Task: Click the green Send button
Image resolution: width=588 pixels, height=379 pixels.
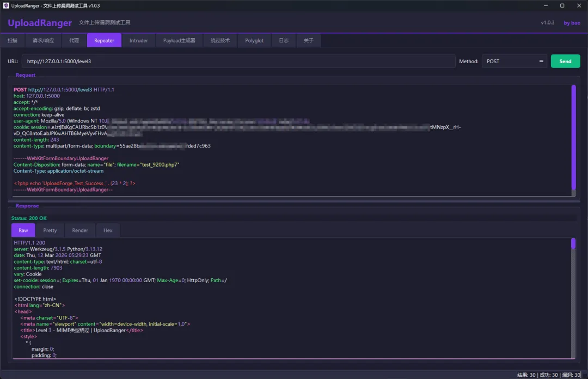Action: coord(565,61)
